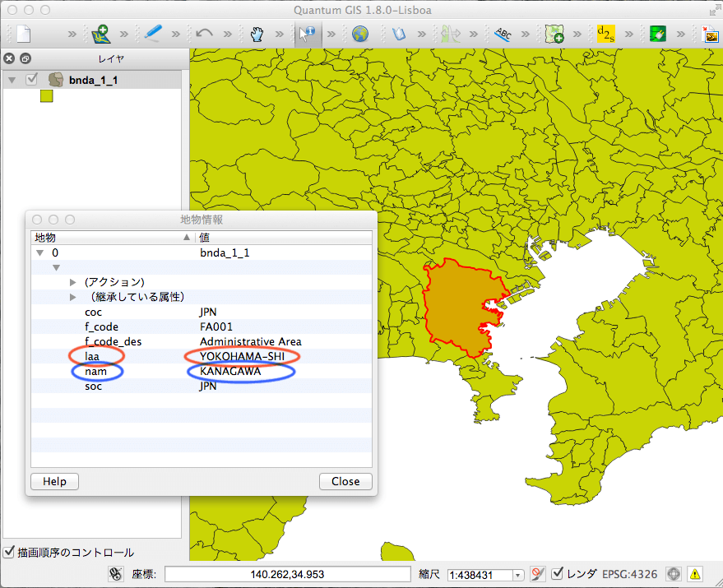The height and width of the screenshot is (588, 723).
Task: Click the yellow-green layer symbol swatch
Action: 47,97
